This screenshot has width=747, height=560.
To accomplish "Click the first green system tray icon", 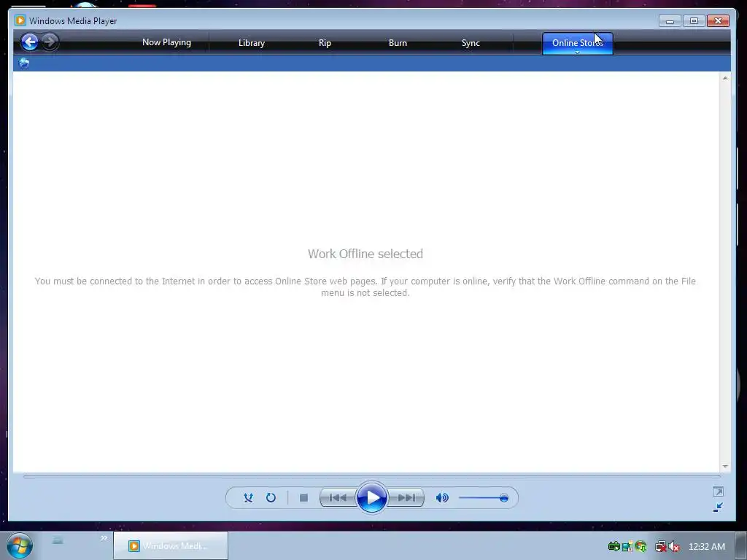I will click(614, 546).
